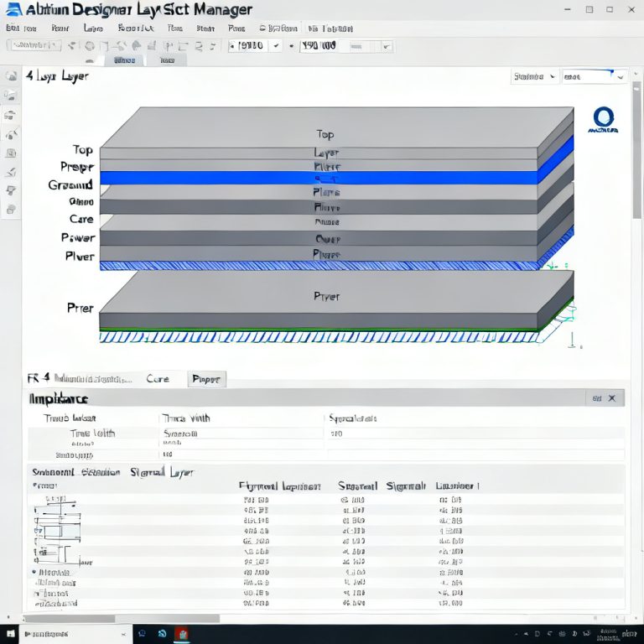Click the '4 Layr Layer' heading
The image size is (644, 644).
[57, 76]
